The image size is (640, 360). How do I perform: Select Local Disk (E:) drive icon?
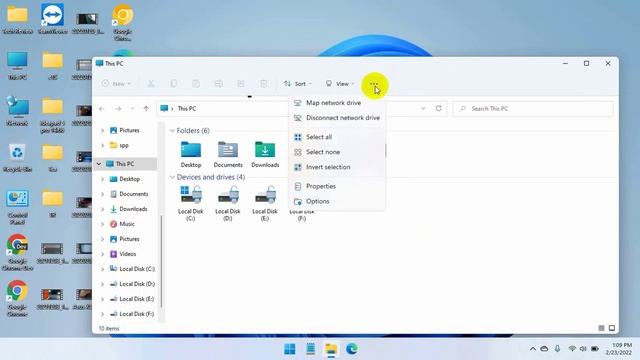pos(265,195)
